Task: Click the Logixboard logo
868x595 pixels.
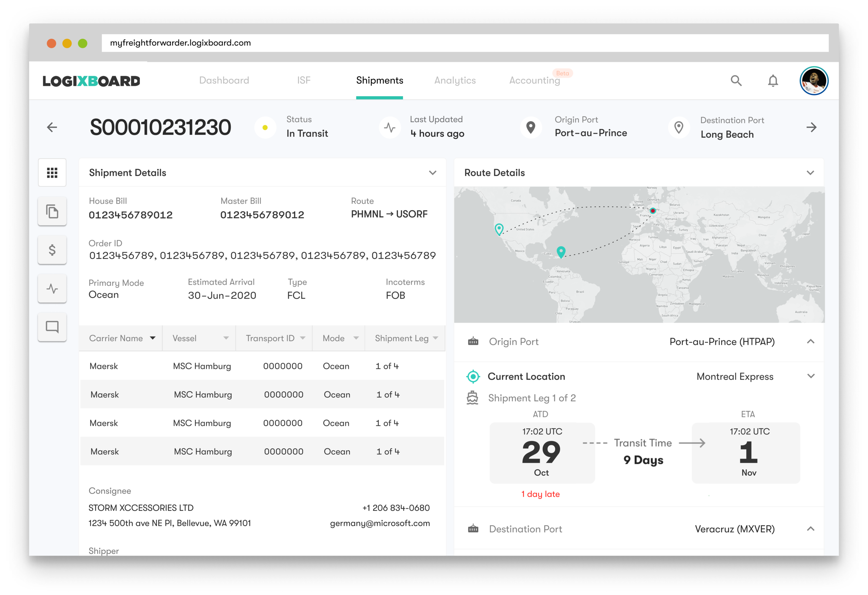Action: point(91,81)
